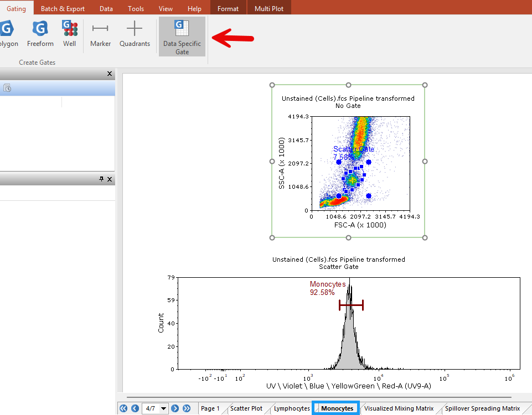Choose the Quadrants gate tool

pos(135,34)
